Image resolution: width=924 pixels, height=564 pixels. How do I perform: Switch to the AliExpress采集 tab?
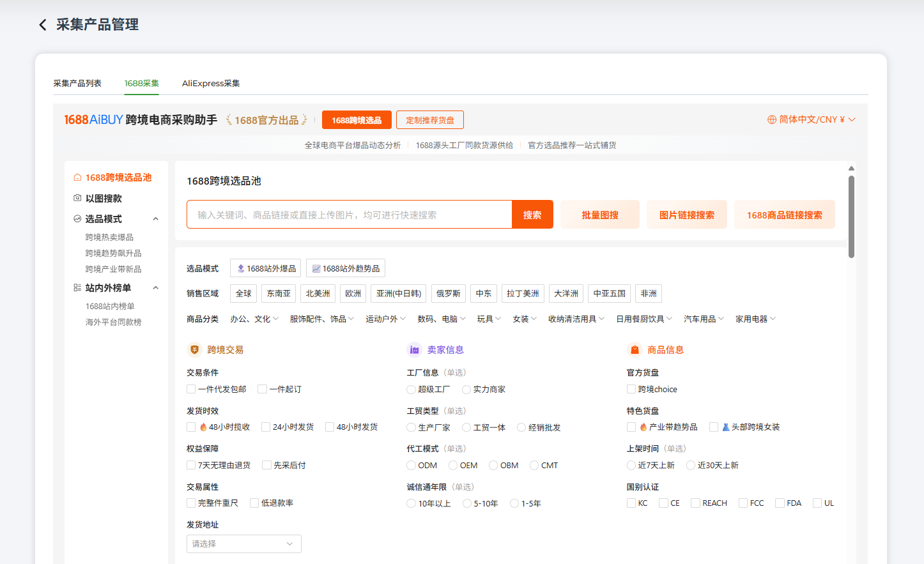pos(211,83)
